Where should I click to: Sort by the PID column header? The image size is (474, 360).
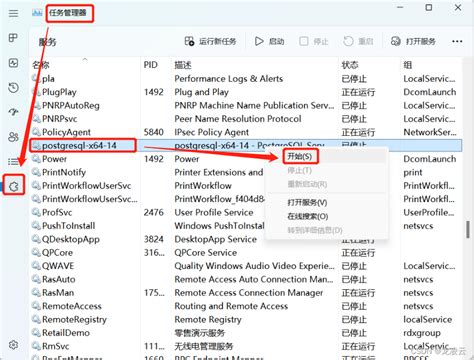[x=155, y=65]
